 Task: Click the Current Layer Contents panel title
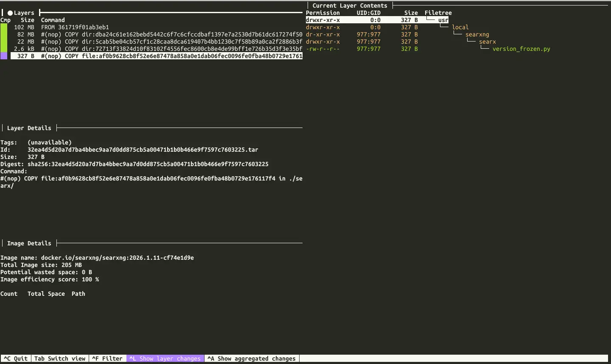(x=350, y=6)
